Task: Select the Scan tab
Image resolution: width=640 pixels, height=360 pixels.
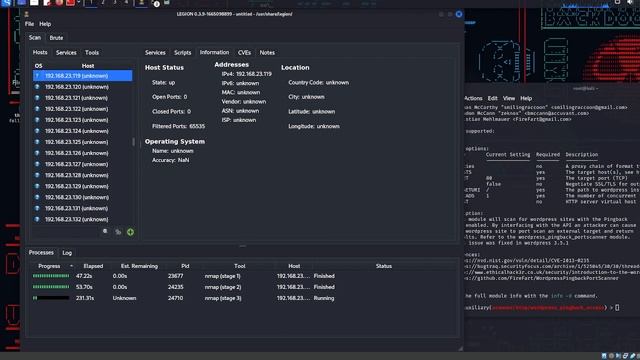Action: 35,38
